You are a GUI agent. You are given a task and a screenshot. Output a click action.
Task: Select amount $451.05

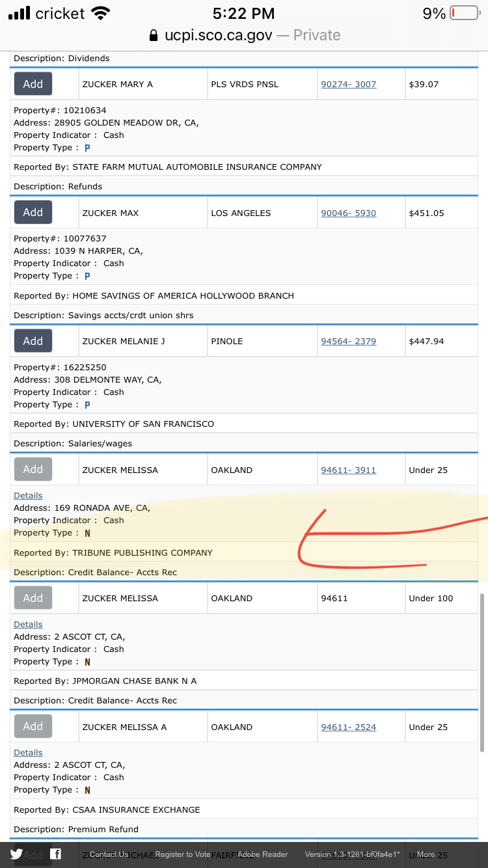[426, 213]
